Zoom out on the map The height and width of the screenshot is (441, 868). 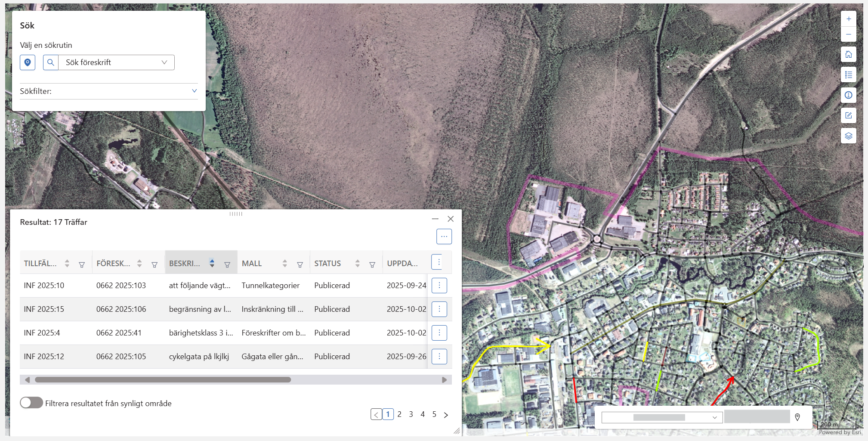pyautogui.click(x=848, y=34)
